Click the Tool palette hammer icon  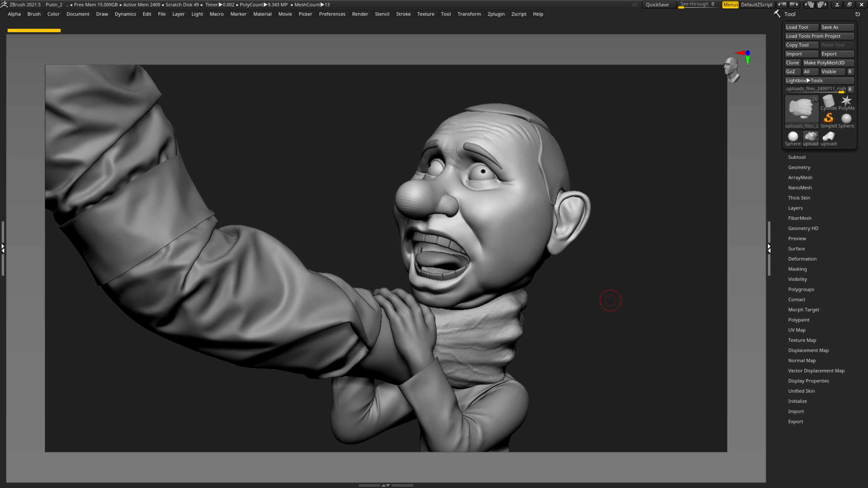tap(777, 14)
